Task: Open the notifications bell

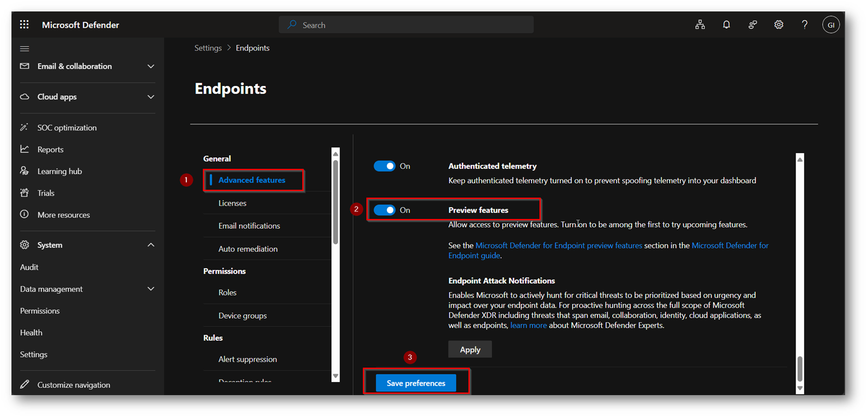Action: coord(726,25)
